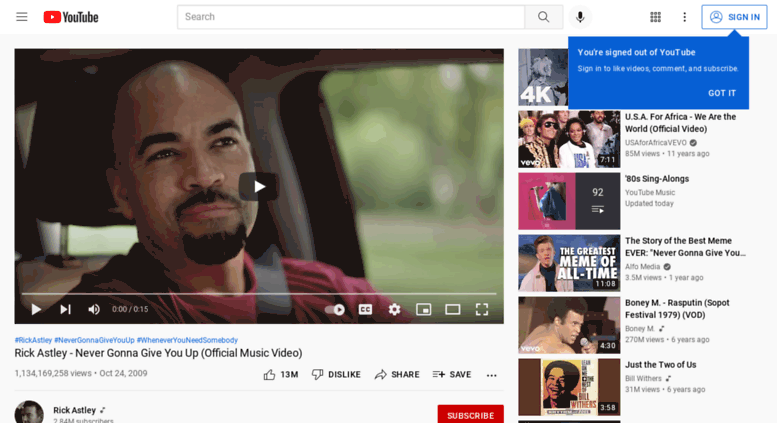Subscribe to Rick Astley channel
This screenshot has width=777, height=423.
coord(470,415)
